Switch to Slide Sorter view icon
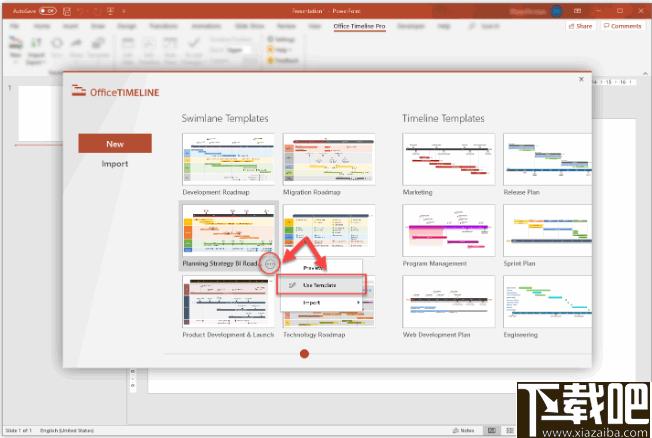The height and width of the screenshot is (438, 652). 510,431
